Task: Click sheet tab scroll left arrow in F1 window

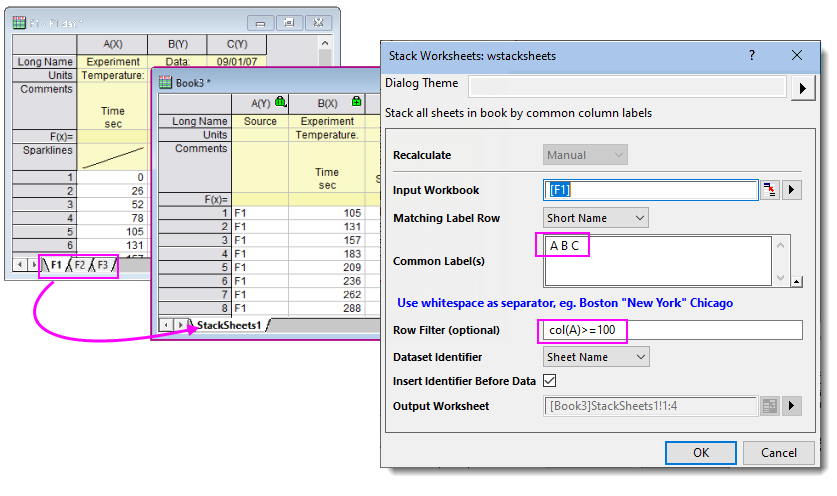Action: point(20,264)
